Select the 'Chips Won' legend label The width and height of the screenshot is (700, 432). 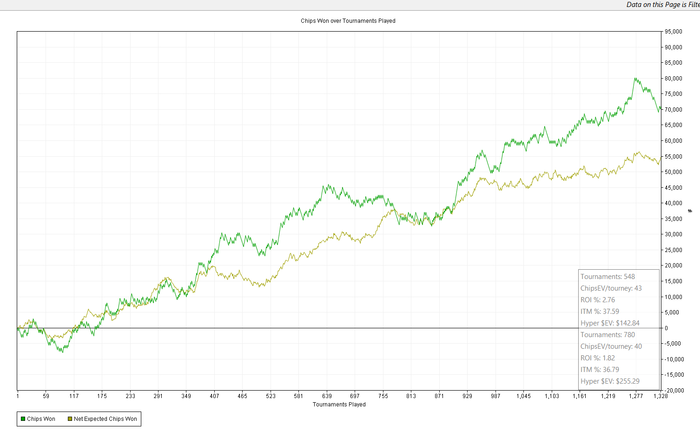coord(41,419)
